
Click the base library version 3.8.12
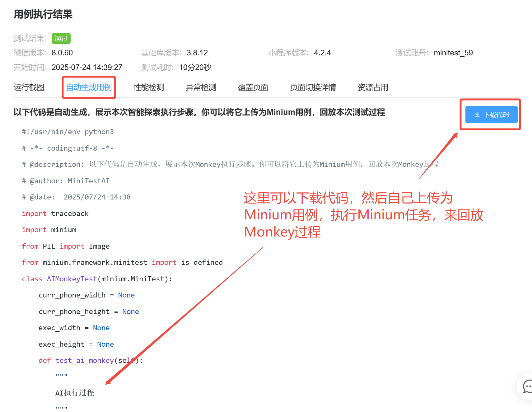(x=197, y=53)
